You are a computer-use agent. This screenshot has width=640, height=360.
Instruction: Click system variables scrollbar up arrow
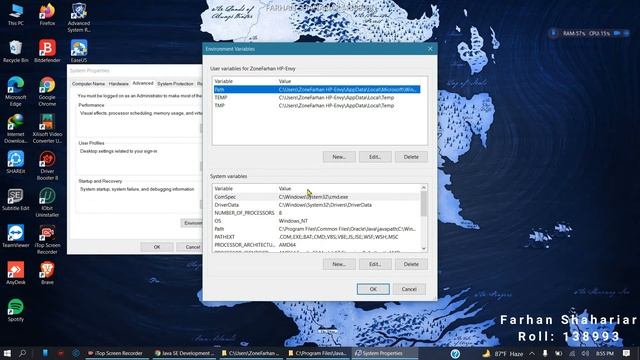click(x=424, y=188)
